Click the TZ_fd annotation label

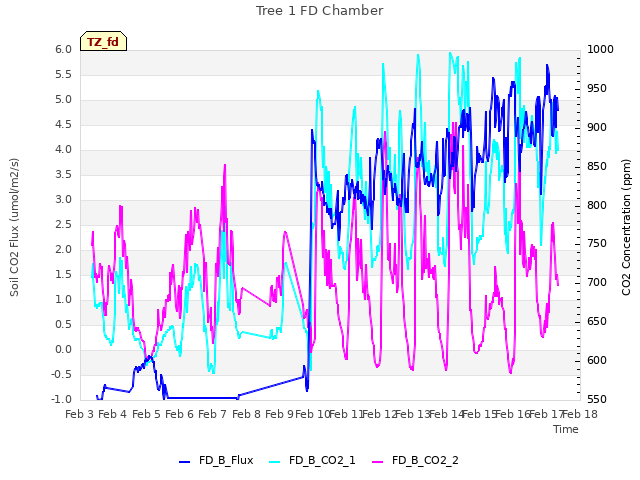(103, 42)
